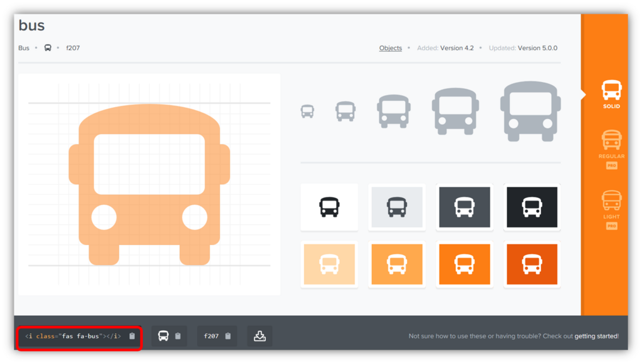Select the Regular Pro bus style

coord(611,149)
